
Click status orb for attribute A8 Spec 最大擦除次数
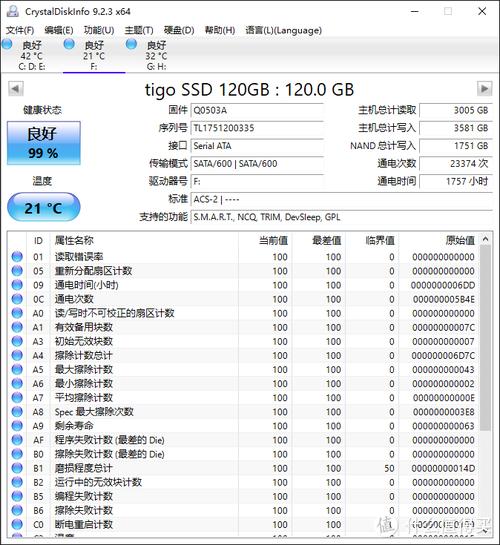[17, 412]
